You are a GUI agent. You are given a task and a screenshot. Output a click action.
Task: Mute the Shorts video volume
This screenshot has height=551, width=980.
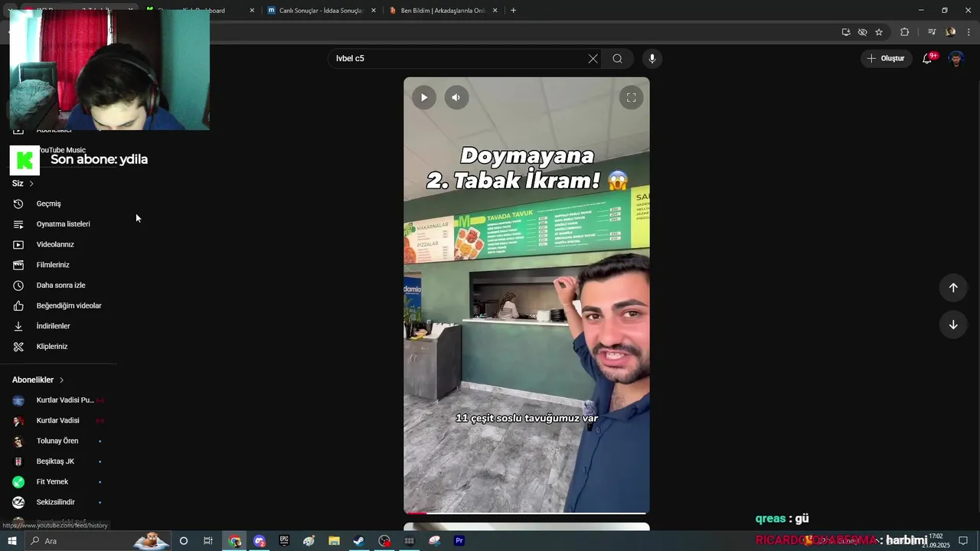(456, 97)
